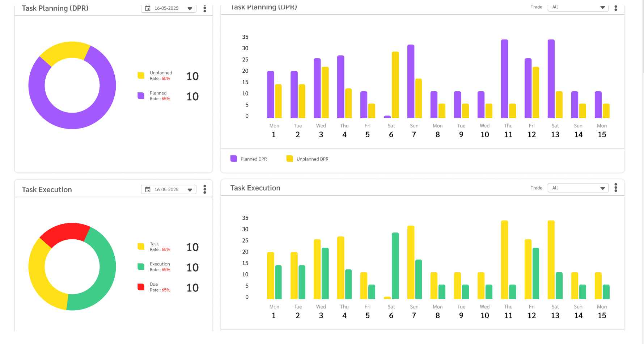Click green Sat 6 bar in execution chart
This screenshot has width=644, height=344.
[x=395, y=266]
